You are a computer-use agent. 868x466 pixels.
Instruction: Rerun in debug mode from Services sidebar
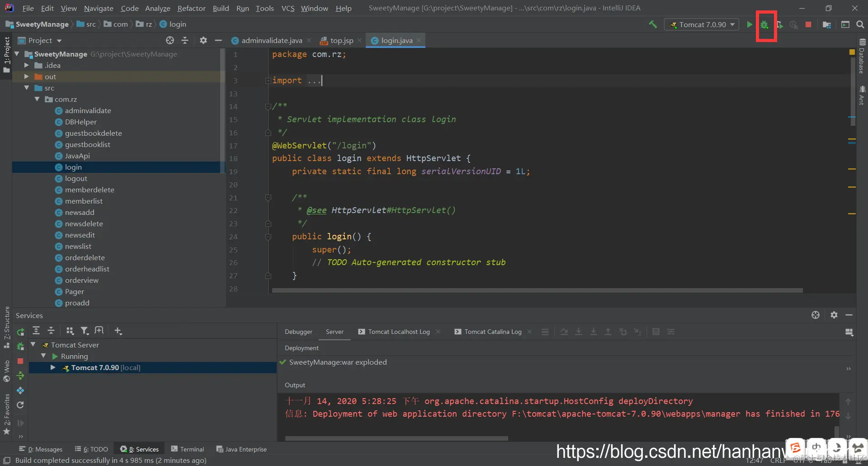20,347
